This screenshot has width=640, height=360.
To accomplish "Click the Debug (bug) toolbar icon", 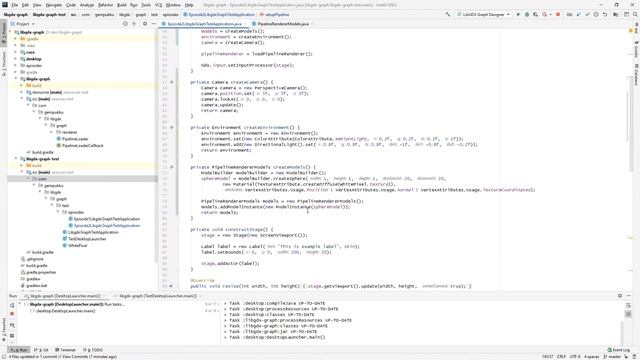I will click(x=527, y=14).
